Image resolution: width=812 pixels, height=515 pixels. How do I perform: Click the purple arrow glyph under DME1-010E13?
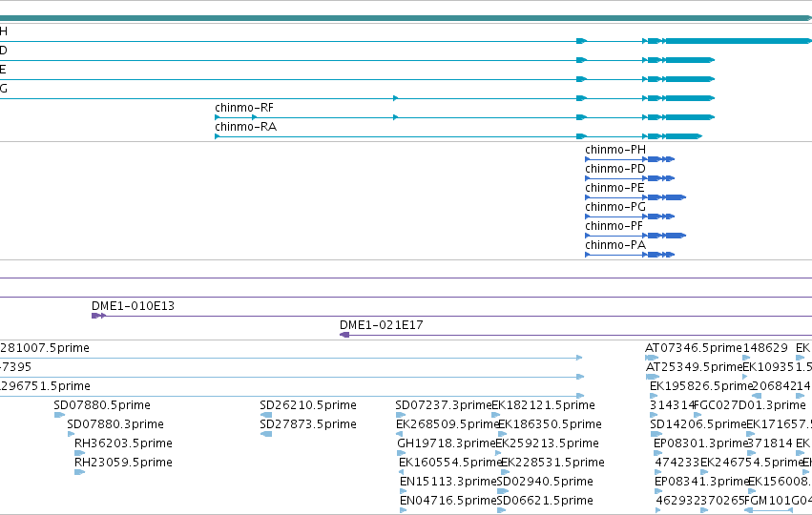coord(99,316)
